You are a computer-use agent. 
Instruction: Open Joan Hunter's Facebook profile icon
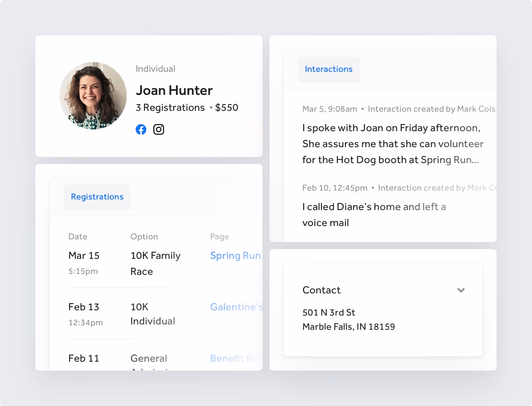pyautogui.click(x=141, y=129)
